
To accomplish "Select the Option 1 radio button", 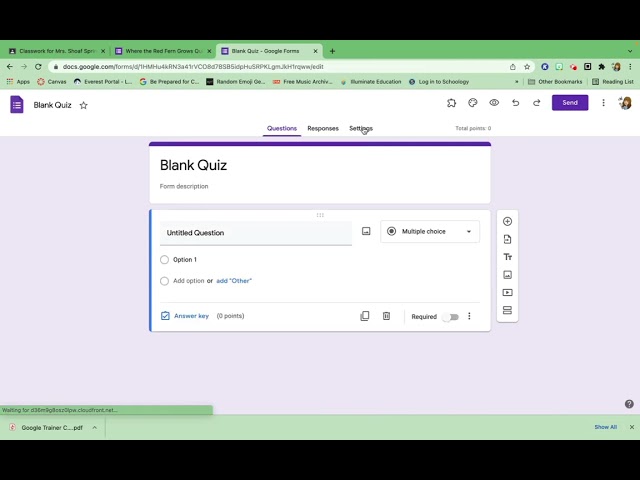I will (164, 260).
